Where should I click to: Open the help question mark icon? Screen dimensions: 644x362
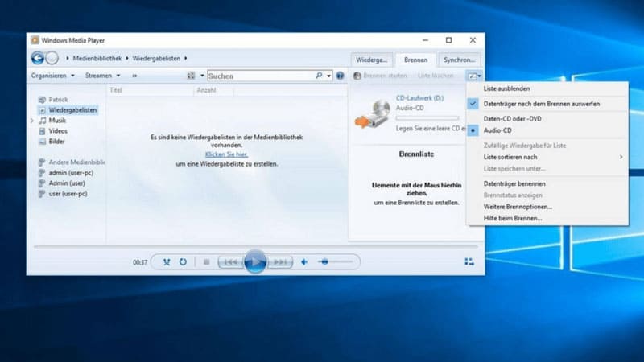tap(340, 76)
